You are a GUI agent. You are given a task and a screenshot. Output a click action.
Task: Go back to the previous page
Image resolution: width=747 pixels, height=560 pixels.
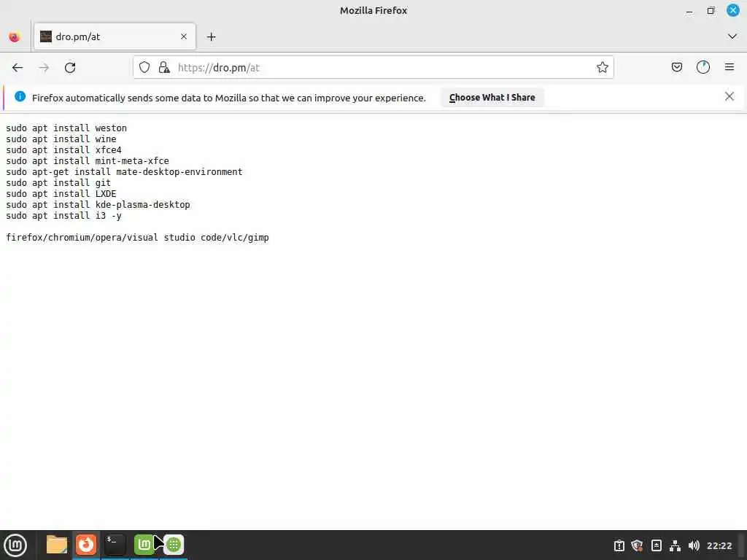click(18, 68)
